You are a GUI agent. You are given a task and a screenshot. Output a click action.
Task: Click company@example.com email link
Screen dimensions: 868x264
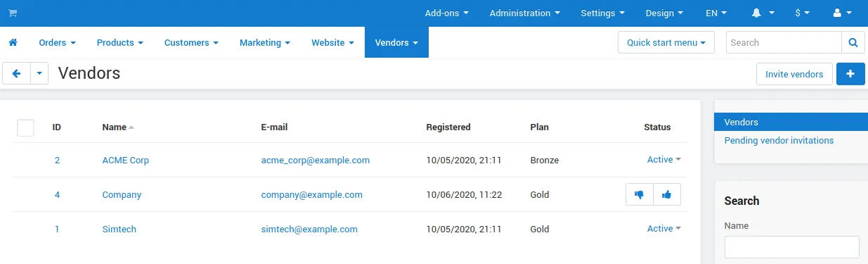coord(311,195)
